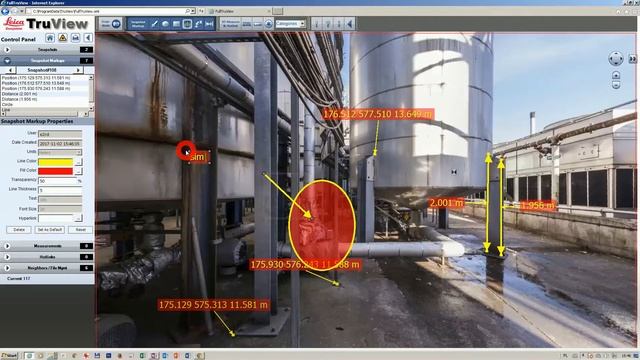Click the collapse arrows at viewer right edge
640x360 pixels.
point(632,59)
